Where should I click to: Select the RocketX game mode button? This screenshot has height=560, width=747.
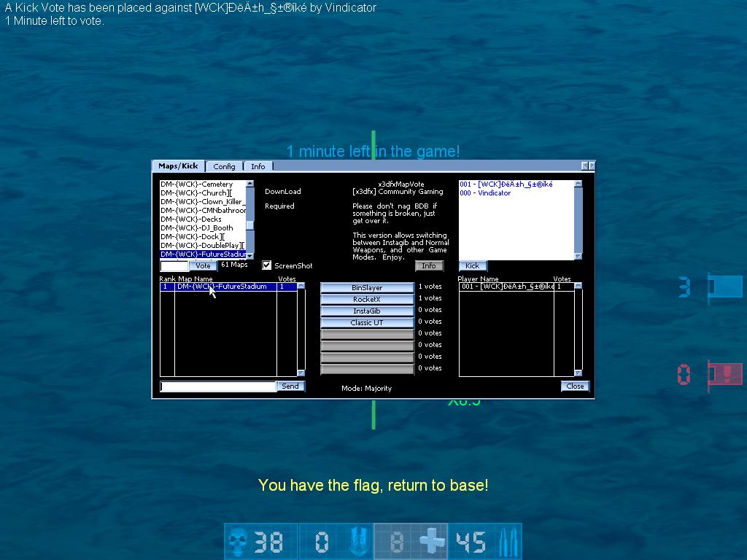[367, 300]
